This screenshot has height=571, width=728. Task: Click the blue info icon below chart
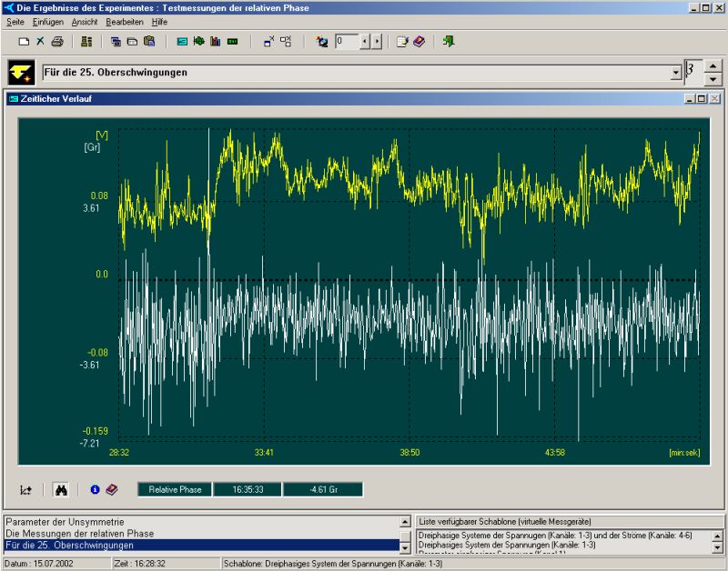point(95,489)
